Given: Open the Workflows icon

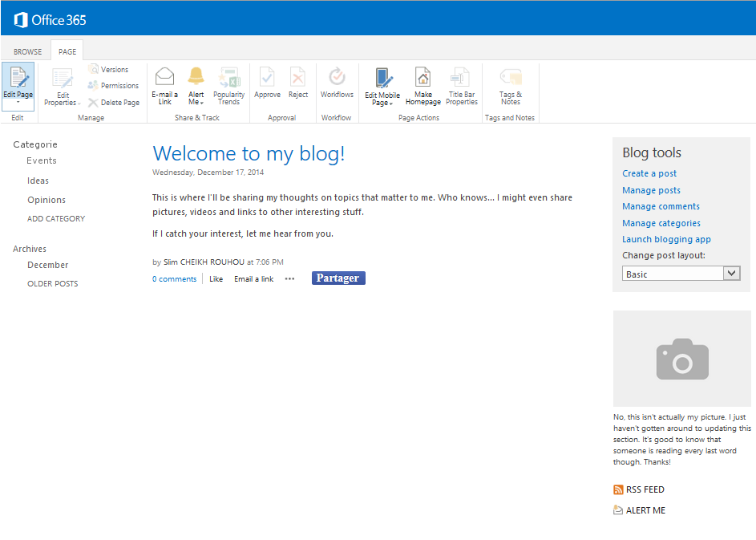Looking at the screenshot, I should coord(337,76).
